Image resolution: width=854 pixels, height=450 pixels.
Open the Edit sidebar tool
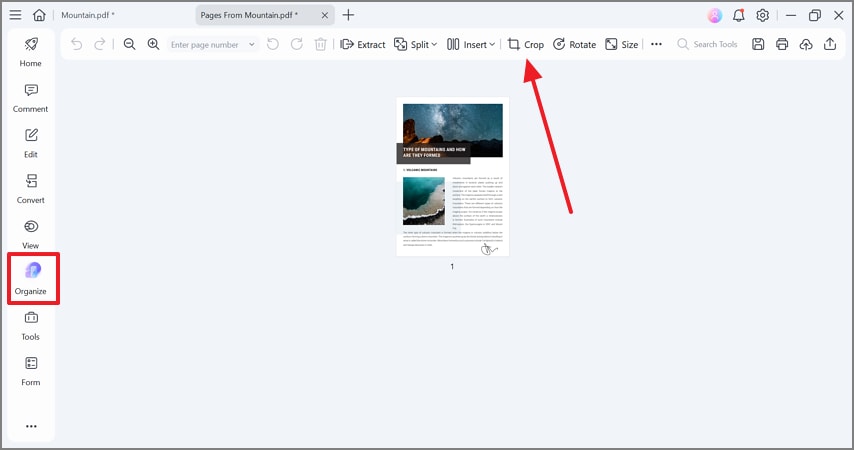(x=30, y=143)
